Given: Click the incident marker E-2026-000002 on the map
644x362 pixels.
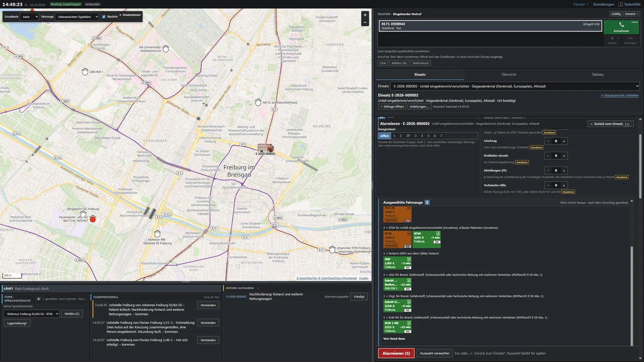Looking at the screenshot, I should tap(266, 148).
